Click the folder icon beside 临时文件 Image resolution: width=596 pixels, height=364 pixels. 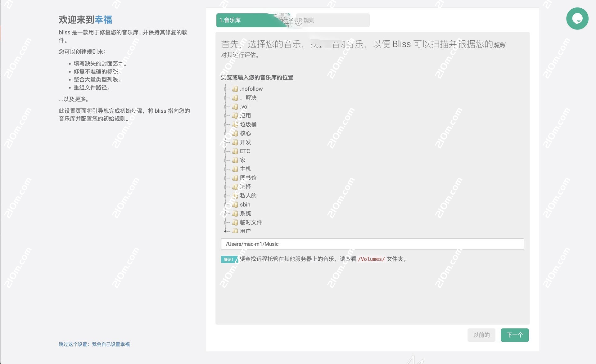point(235,222)
